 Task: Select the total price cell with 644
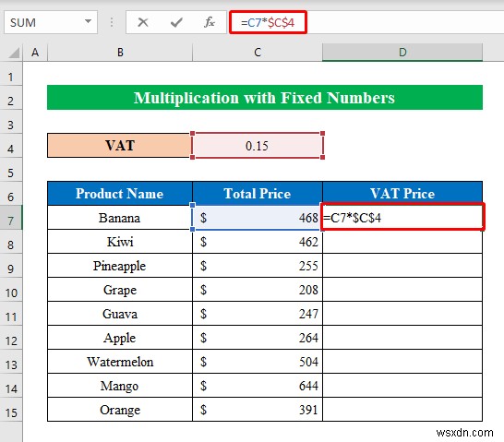click(x=258, y=386)
